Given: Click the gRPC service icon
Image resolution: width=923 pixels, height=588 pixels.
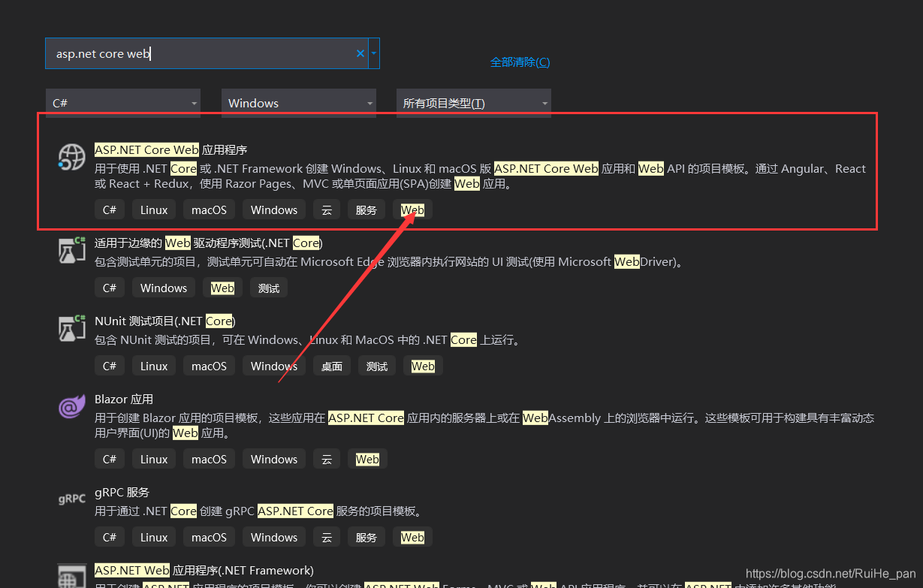Looking at the screenshot, I should [72, 499].
